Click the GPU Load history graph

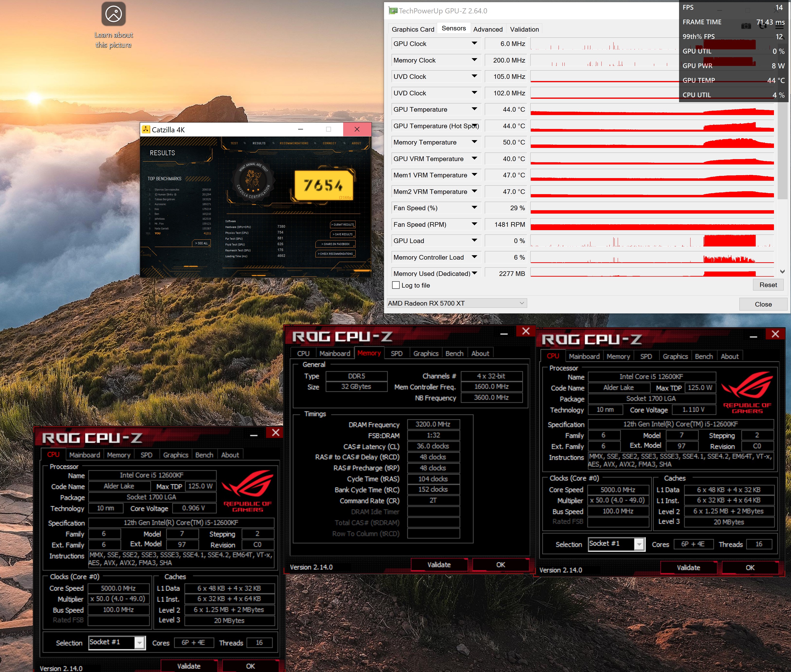(x=652, y=240)
